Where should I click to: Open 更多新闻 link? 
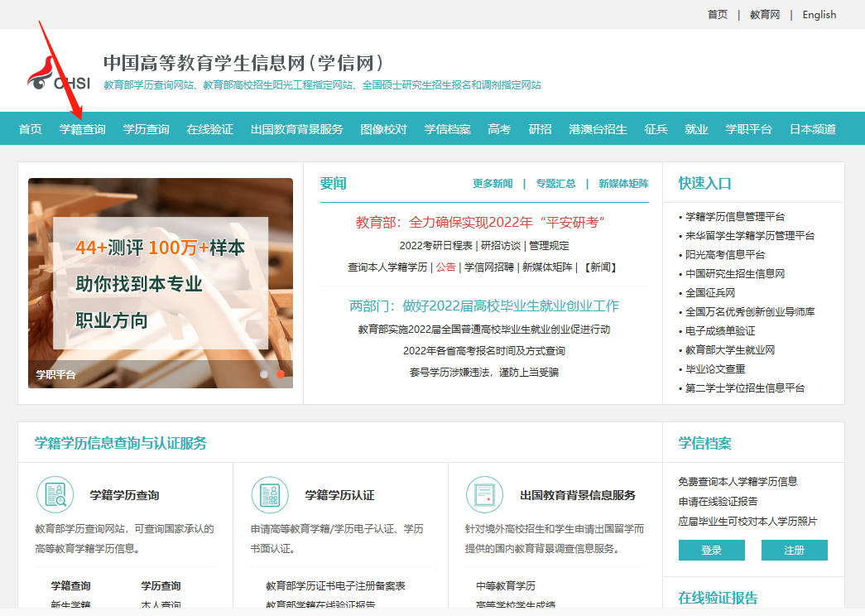tap(493, 184)
